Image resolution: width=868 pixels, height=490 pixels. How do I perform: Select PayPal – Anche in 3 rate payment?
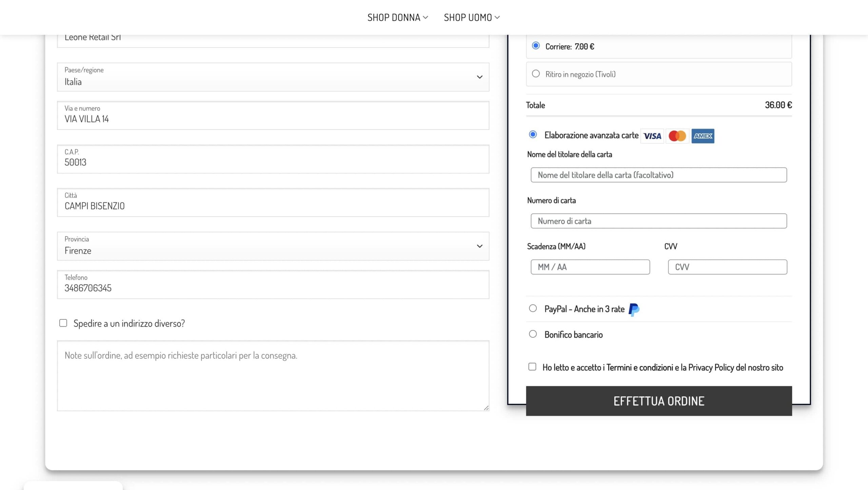click(x=533, y=308)
